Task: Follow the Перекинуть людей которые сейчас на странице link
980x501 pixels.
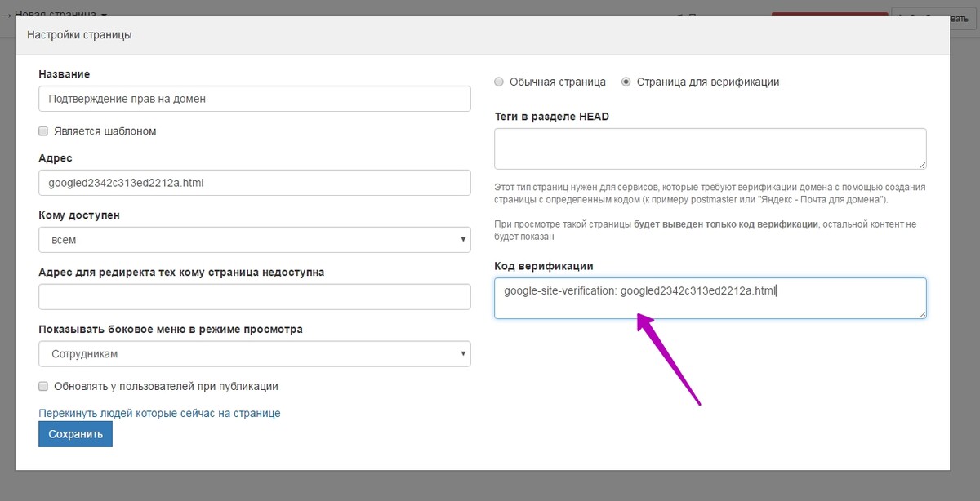Action: tap(159, 413)
